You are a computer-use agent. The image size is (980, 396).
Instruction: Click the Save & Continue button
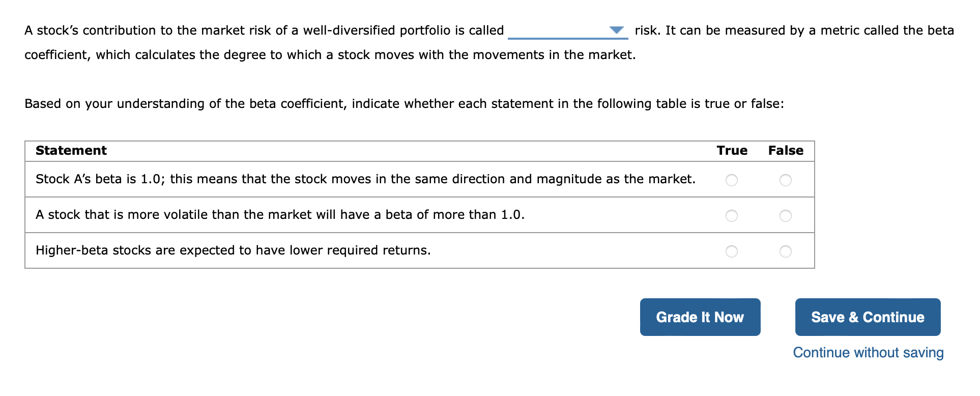(867, 317)
